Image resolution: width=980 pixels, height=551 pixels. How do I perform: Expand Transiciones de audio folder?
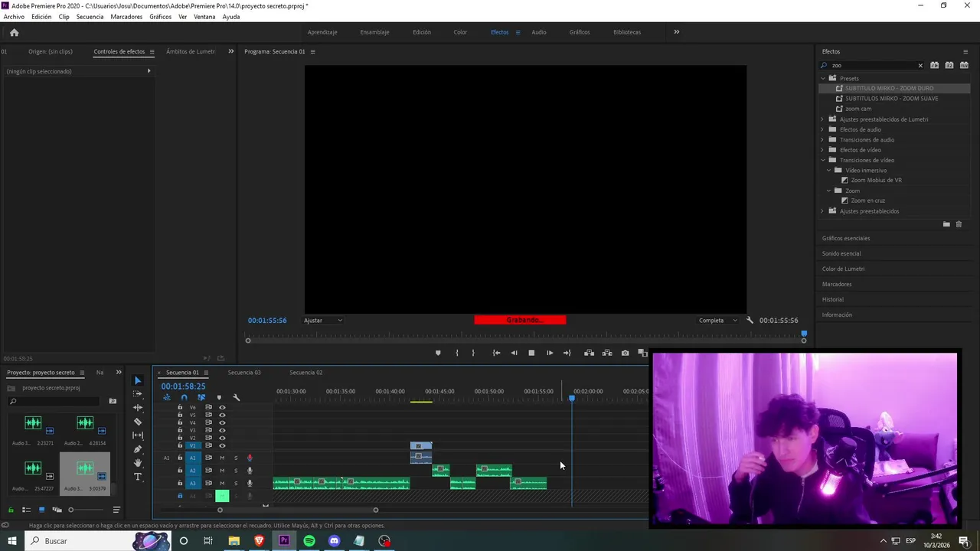pyautogui.click(x=823, y=139)
